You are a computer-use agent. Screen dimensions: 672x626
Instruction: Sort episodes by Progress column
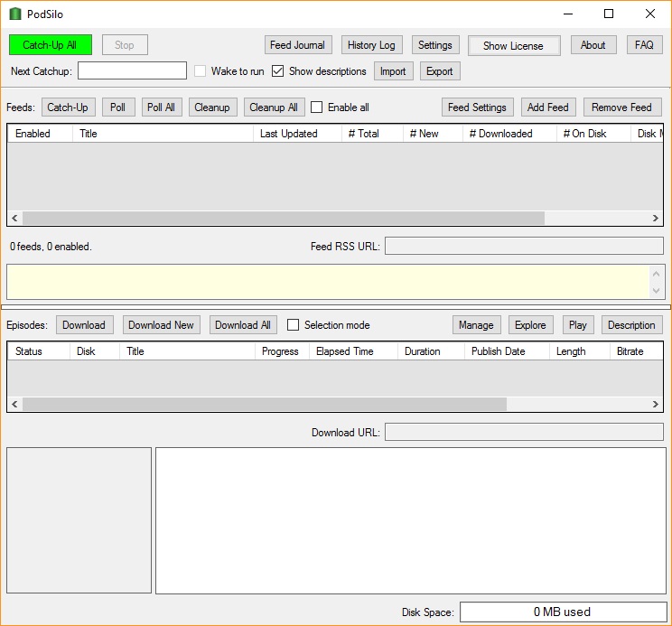[282, 351]
